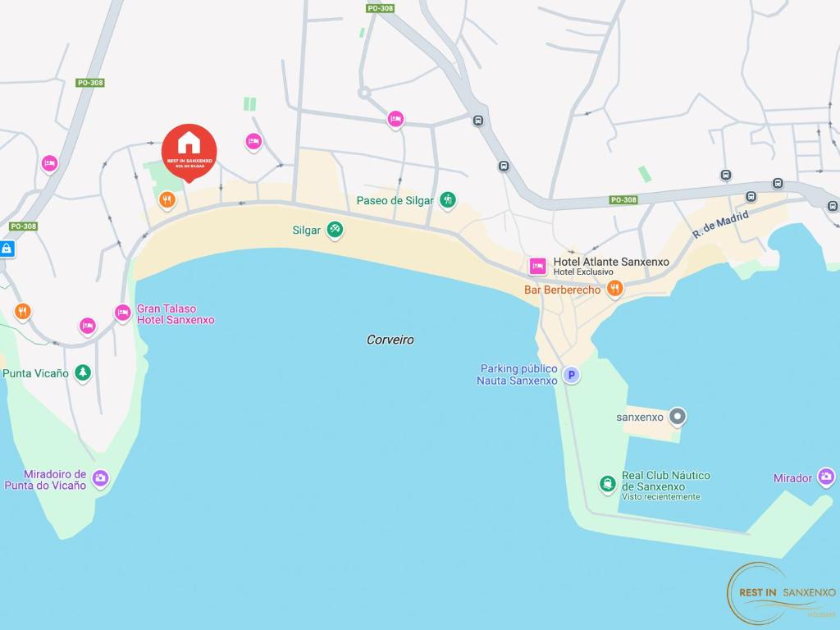This screenshot has width=840, height=630.
Task: Select the Corveiro label in the bay
Action: 390,340
